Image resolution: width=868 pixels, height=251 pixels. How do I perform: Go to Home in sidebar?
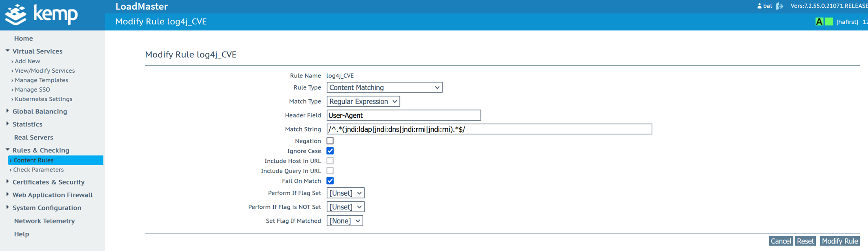[x=23, y=38]
